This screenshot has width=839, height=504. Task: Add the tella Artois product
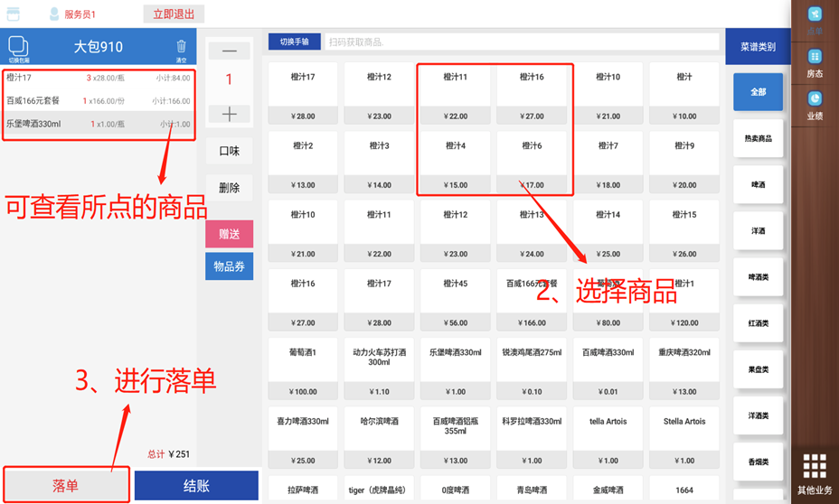pyautogui.click(x=608, y=438)
